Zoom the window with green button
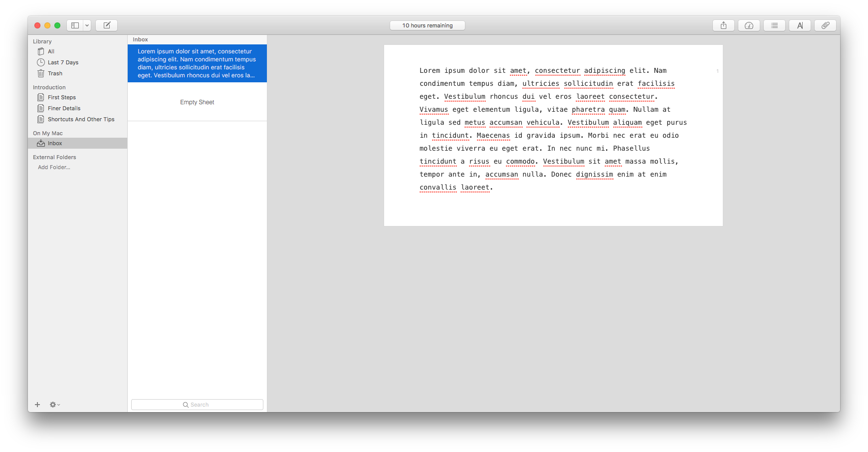The height and width of the screenshot is (452, 868). (x=57, y=25)
